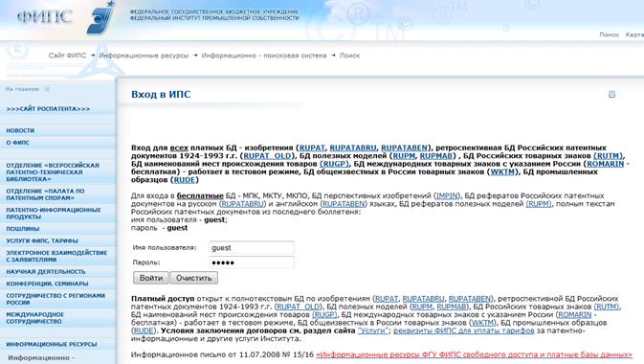Image resolution: width=644 pixels, height=364 pixels.
Task: Open Информационные ресурсы breadcrumb
Action: coord(144,56)
